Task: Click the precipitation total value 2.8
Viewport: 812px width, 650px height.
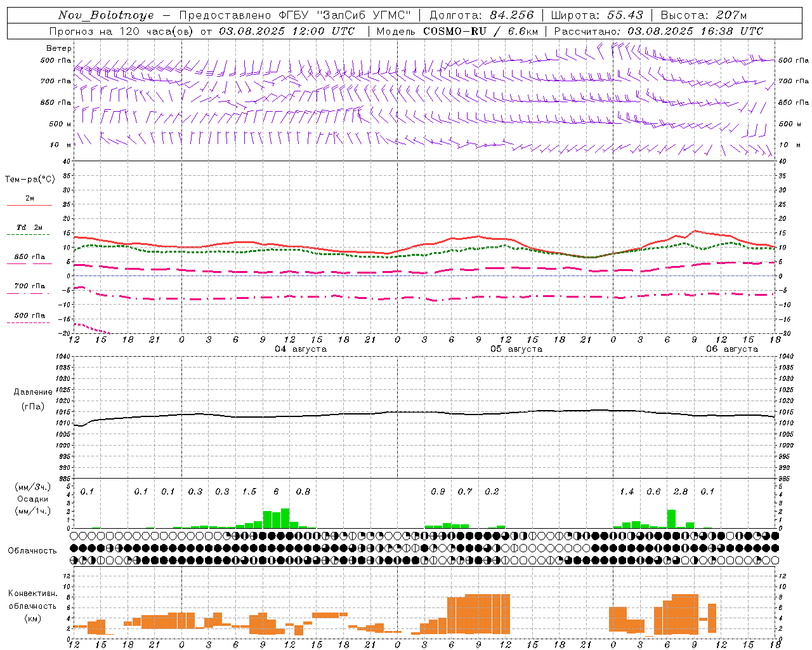Action: 681,491
